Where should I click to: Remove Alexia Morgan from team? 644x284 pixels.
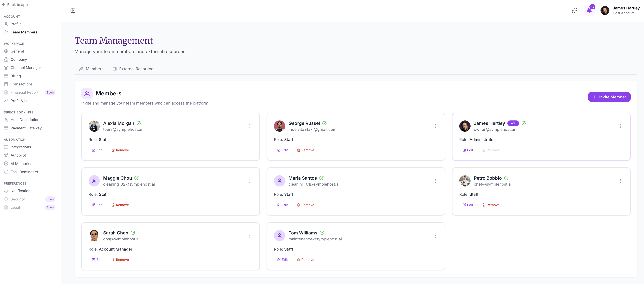(x=120, y=150)
